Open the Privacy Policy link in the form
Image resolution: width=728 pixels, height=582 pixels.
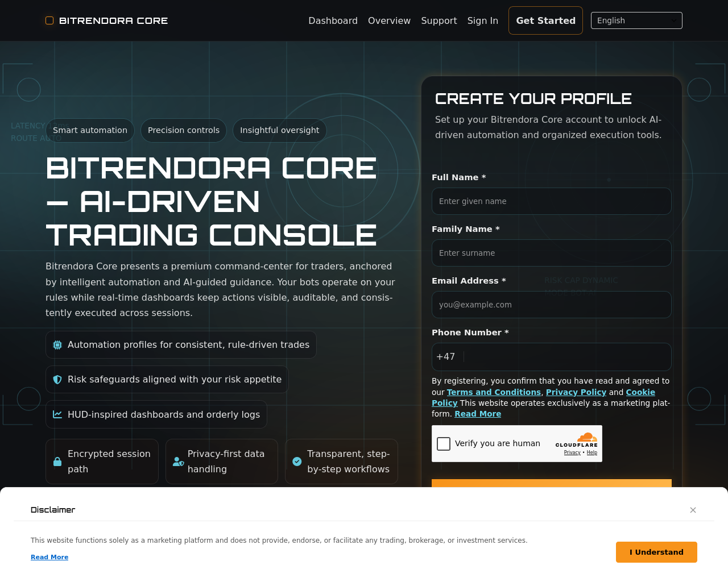click(x=576, y=392)
